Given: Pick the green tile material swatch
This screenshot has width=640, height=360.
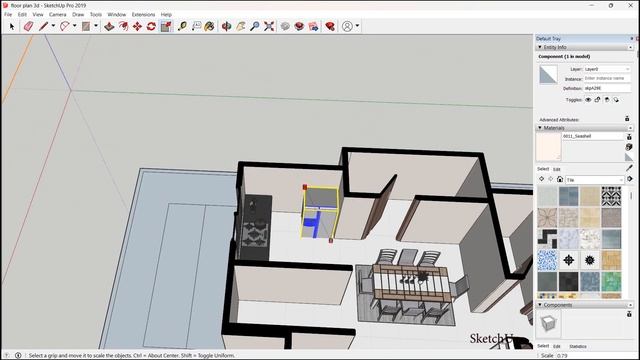Looking at the screenshot, I should [611, 281].
